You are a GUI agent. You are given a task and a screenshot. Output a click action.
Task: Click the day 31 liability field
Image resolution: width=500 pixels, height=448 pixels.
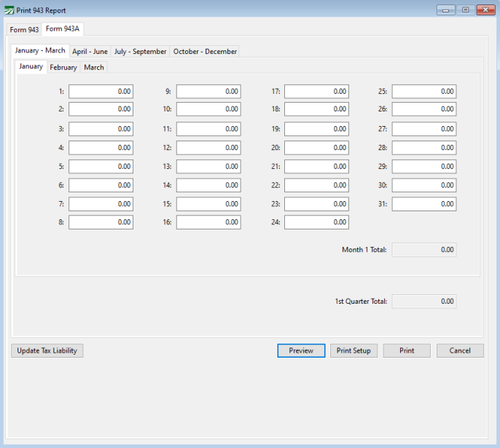[x=424, y=204]
